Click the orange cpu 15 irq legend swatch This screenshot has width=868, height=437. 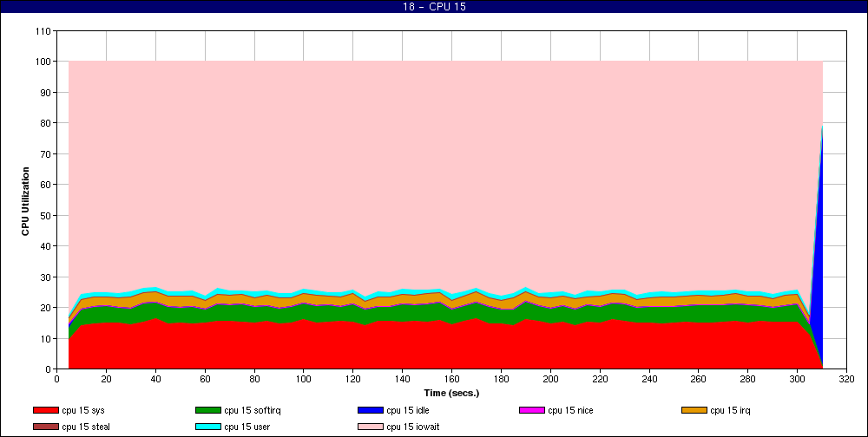pyautogui.click(x=694, y=410)
